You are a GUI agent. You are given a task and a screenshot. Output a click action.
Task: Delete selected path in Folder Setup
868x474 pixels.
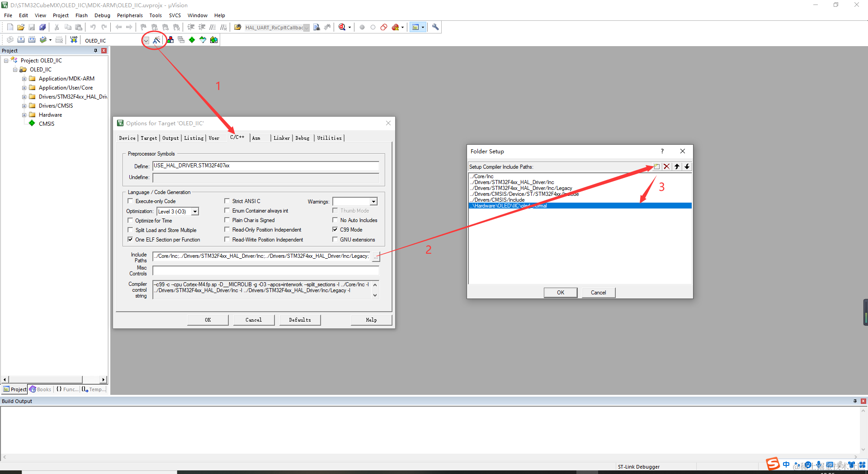pos(666,166)
